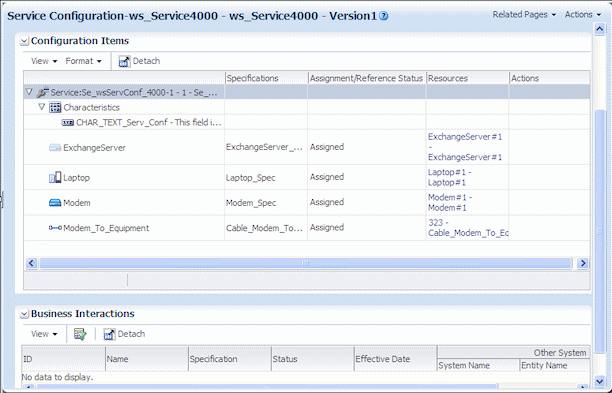Image resolution: width=612 pixels, height=393 pixels.
Task: Click Detach icon in Configuration Items toolbar
Action: point(124,61)
